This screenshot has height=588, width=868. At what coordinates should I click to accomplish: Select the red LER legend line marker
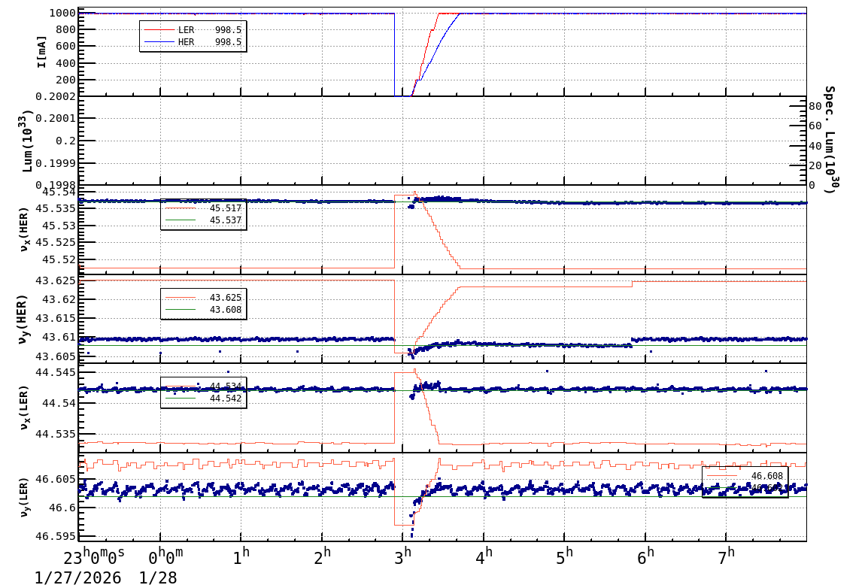tap(159, 29)
